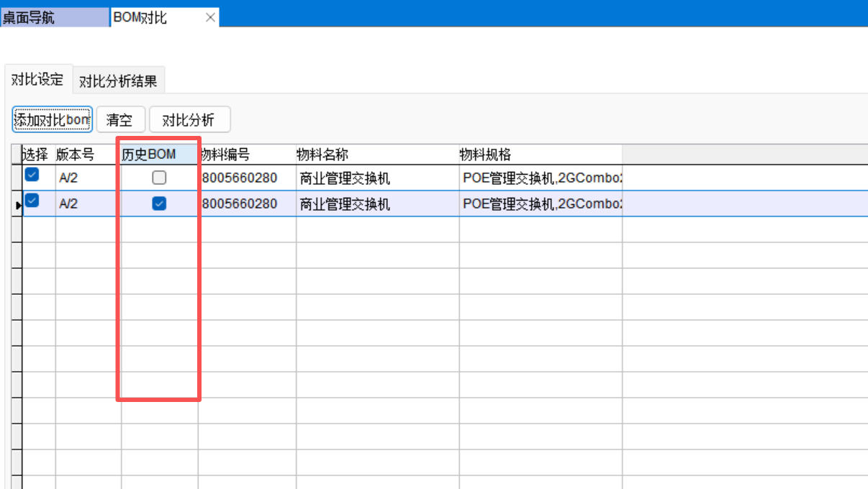Click the 历史BOM column header

[158, 155]
